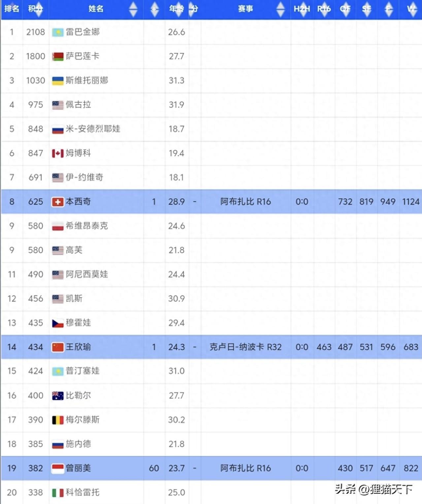Click the Belgian flag beside 梅尔滕斯
The height and width of the screenshot is (504, 422).
58,420
